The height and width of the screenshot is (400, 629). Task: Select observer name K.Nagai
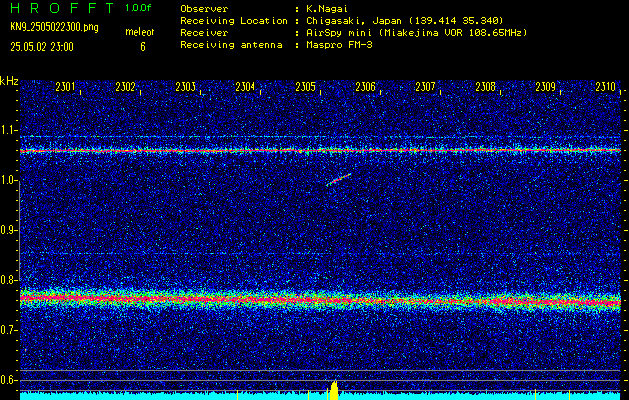pyautogui.click(x=327, y=8)
